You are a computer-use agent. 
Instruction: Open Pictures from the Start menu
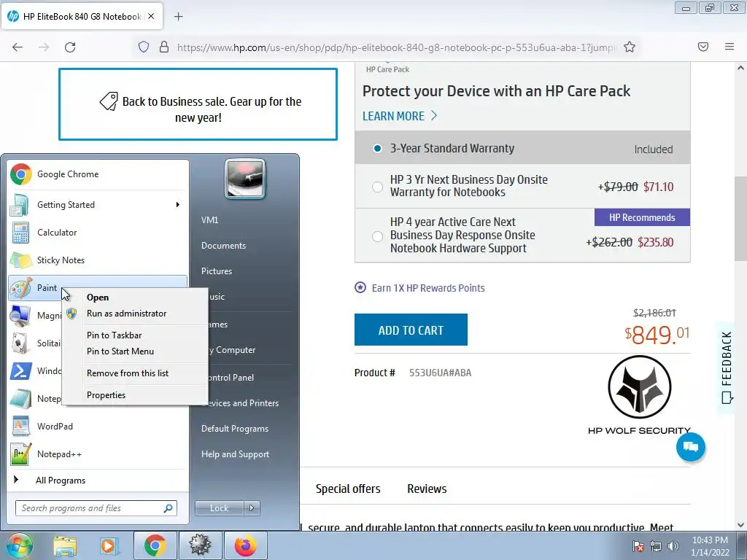pyautogui.click(x=217, y=271)
